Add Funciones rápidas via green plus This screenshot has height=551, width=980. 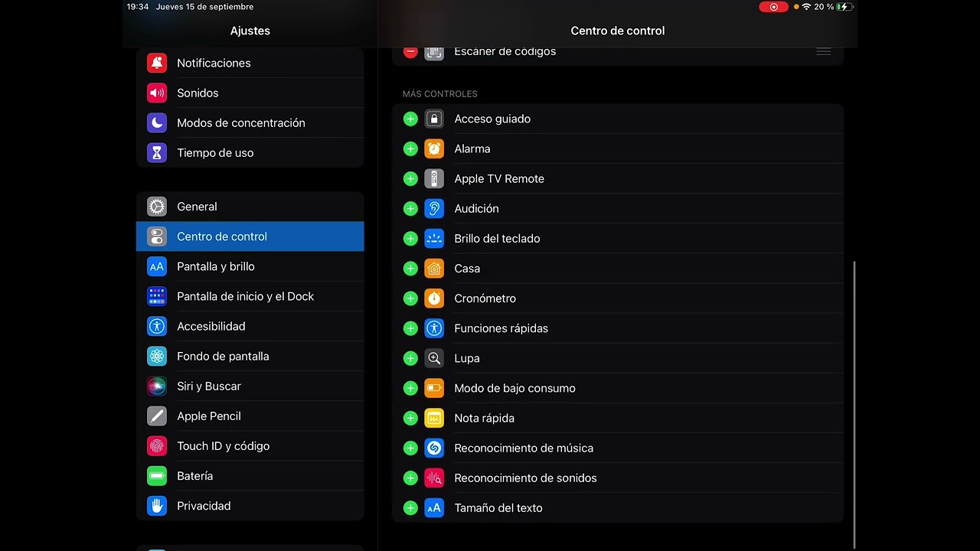click(x=410, y=328)
